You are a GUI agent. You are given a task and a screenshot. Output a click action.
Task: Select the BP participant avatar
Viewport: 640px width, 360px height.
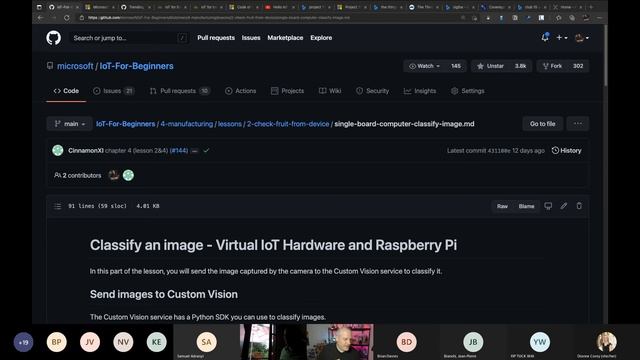tap(56, 342)
